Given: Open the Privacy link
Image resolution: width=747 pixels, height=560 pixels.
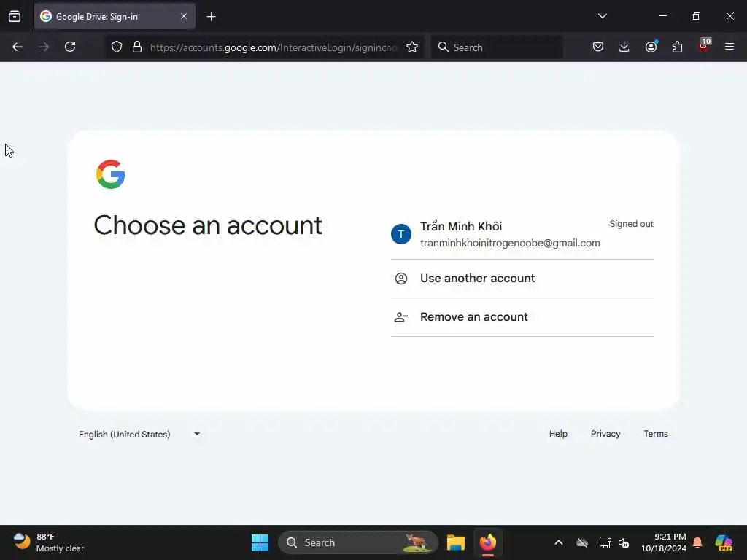Looking at the screenshot, I should 605,434.
